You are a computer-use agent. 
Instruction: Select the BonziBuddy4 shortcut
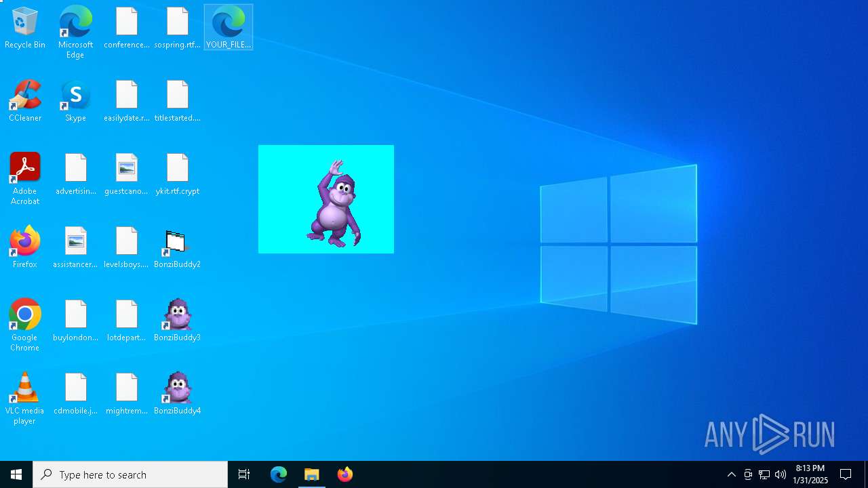(178, 394)
